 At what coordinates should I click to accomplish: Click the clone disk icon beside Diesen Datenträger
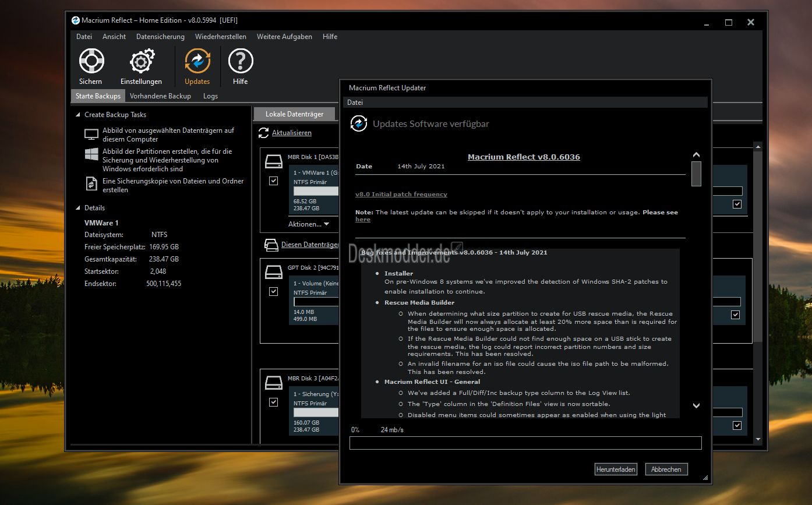271,245
